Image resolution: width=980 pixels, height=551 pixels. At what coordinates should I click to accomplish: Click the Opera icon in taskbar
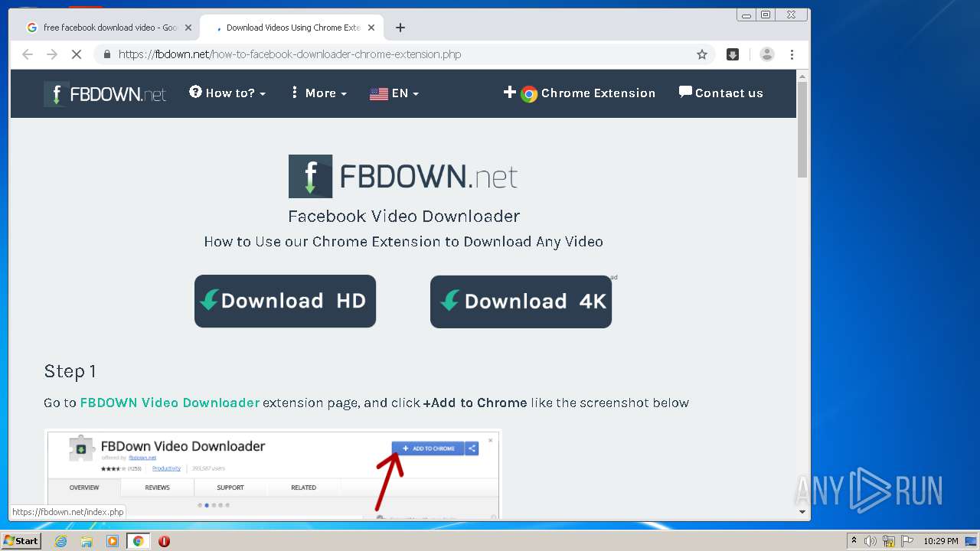tap(164, 541)
